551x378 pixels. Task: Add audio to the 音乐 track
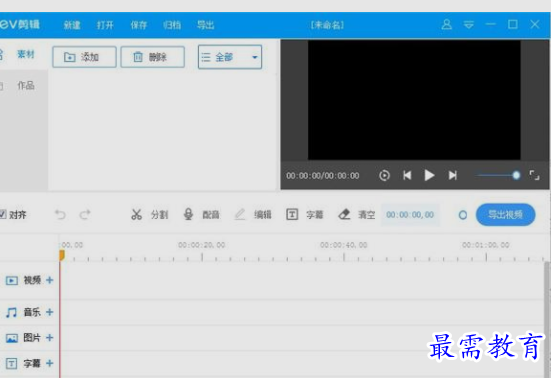coord(50,312)
